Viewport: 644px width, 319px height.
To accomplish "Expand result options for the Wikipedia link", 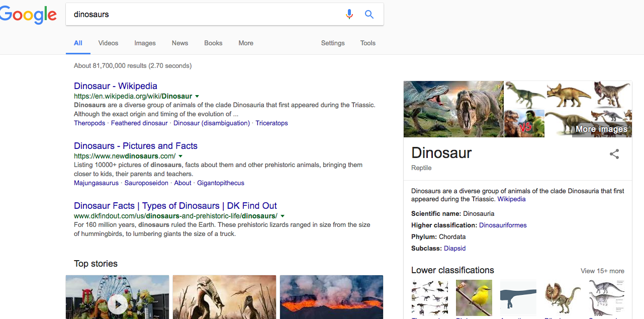I will [197, 96].
